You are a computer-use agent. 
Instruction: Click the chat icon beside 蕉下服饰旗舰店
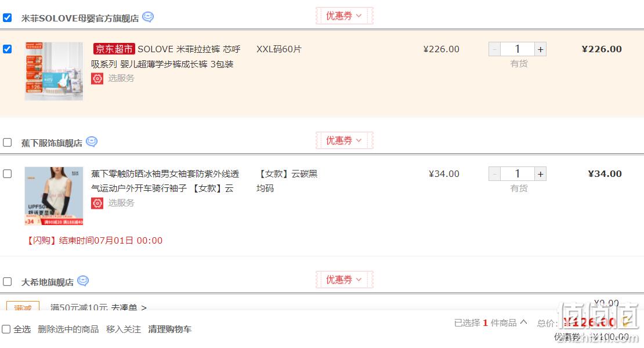point(92,142)
